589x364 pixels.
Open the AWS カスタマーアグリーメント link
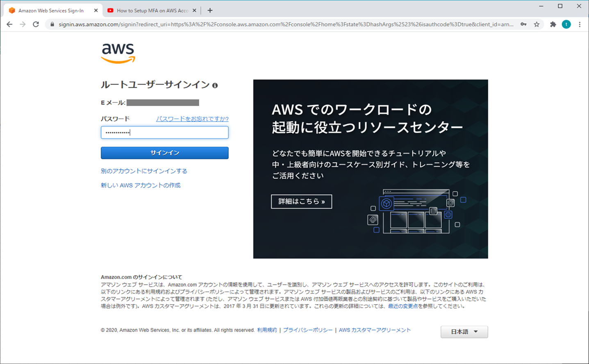[375, 330]
